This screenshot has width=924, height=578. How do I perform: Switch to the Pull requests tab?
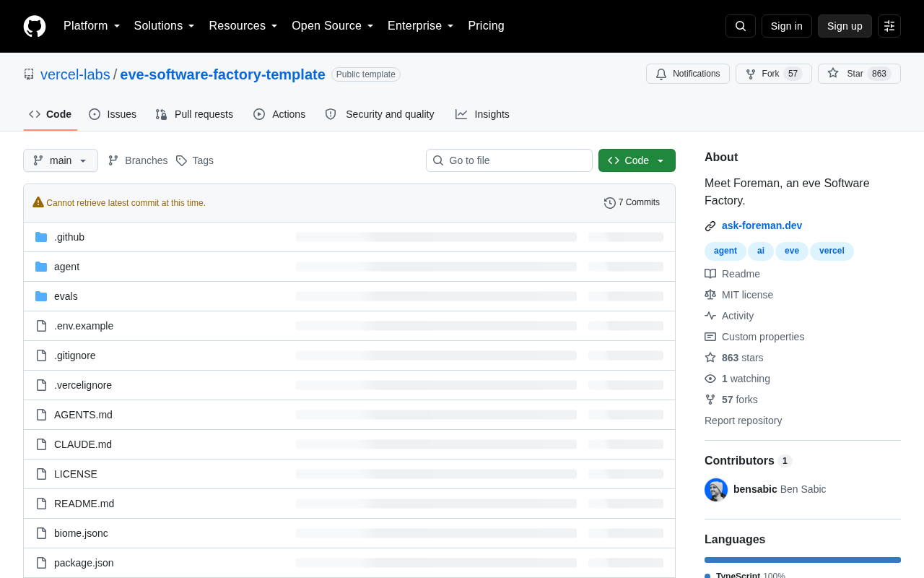[194, 114]
